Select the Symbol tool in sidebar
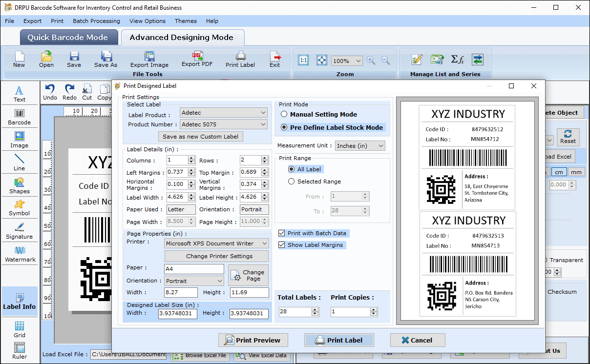Image resolution: width=590 pixels, height=364 pixels. click(x=20, y=208)
